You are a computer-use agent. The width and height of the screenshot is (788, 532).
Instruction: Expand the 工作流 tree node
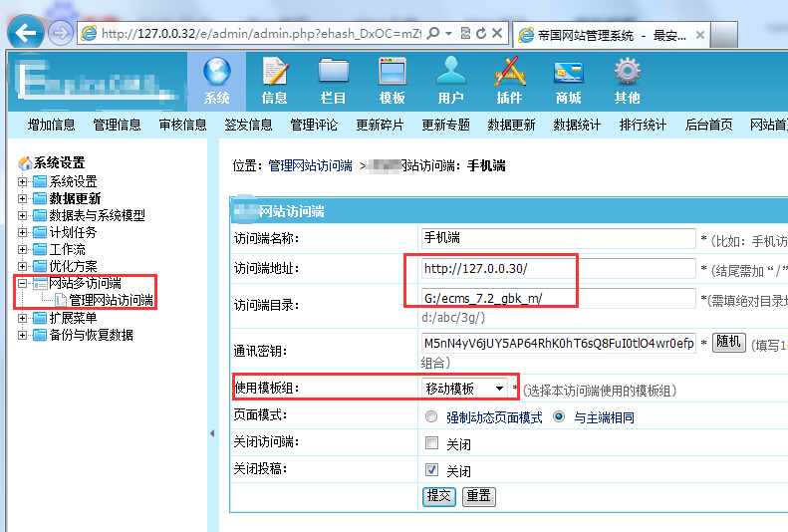pos(22,249)
